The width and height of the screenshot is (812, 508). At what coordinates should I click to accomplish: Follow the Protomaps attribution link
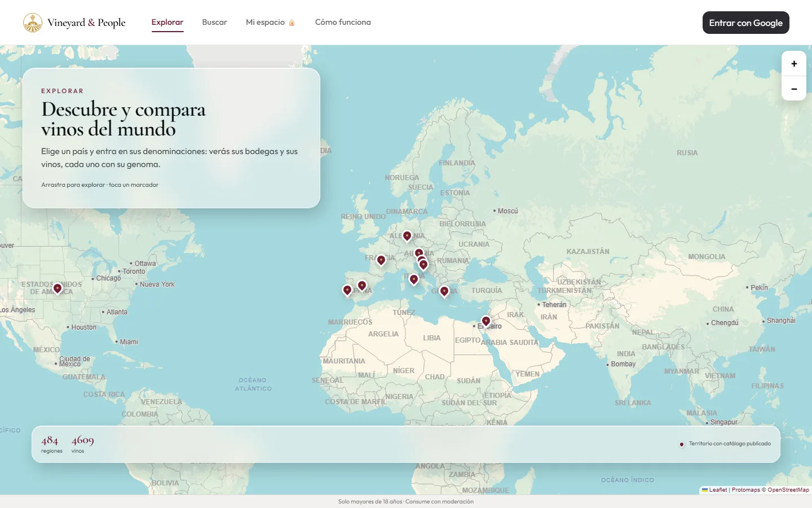[745, 490]
